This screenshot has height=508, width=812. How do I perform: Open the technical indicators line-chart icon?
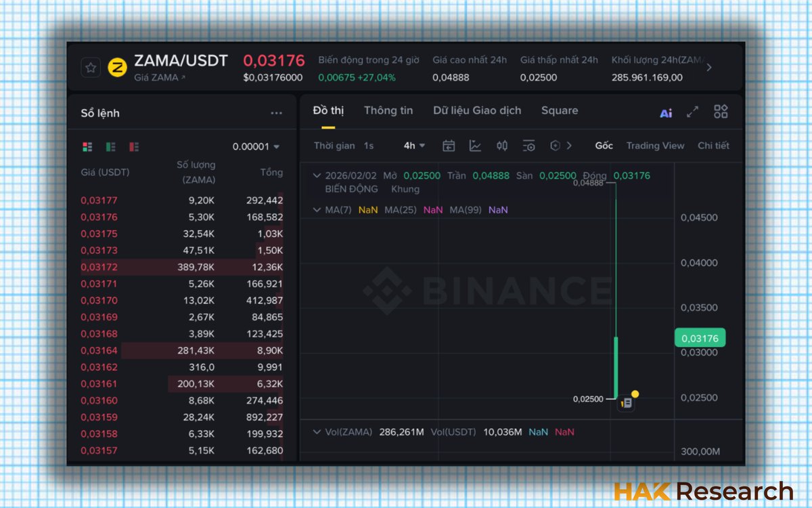pyautogui.click(x=476, y=146)
